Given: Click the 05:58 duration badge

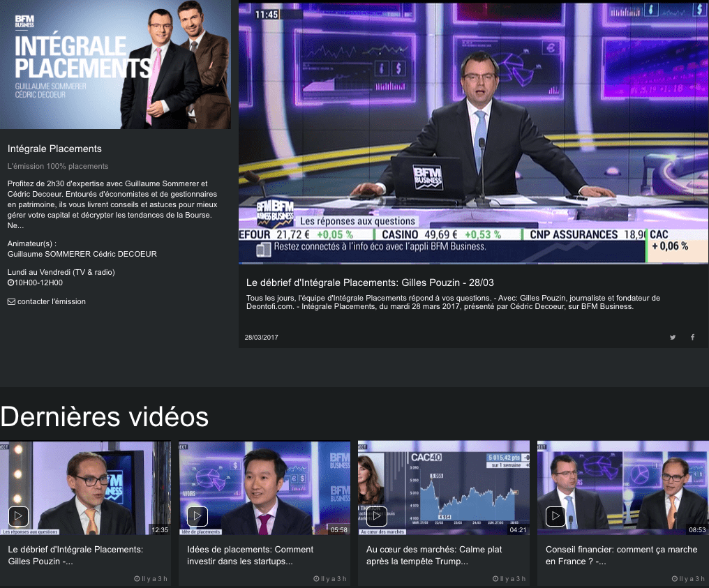Looking at the screenshot, I should click(x=339, y=529).
